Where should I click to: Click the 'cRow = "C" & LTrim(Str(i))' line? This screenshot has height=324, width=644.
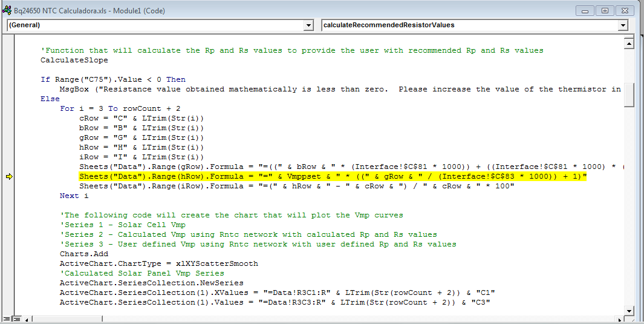(141, 119)
